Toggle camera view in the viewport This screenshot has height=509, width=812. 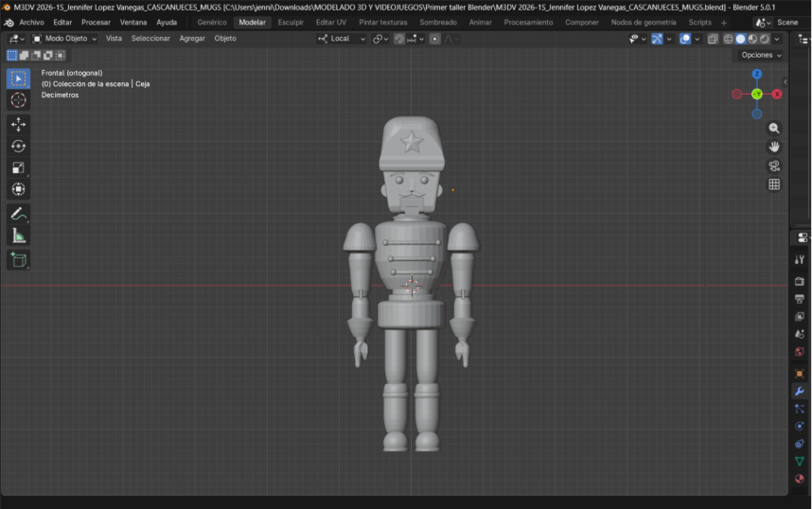tap(774, 166)
